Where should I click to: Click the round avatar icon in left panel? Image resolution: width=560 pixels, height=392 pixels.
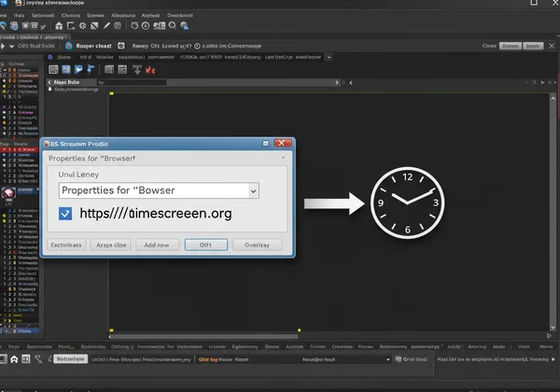8,193
